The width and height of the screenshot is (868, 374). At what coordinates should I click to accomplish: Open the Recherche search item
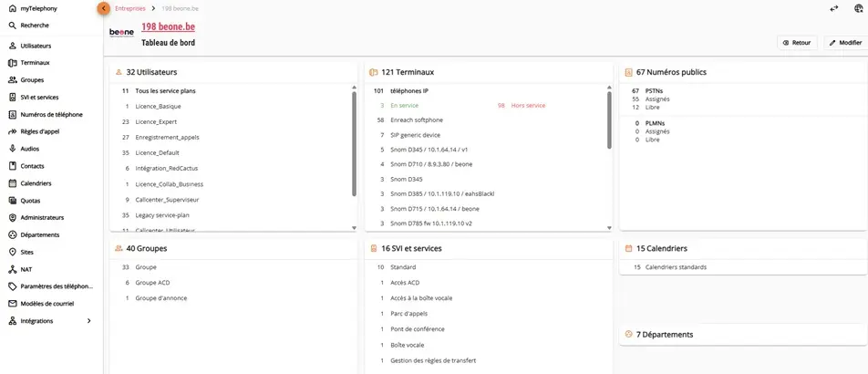(x=35, y=25)
